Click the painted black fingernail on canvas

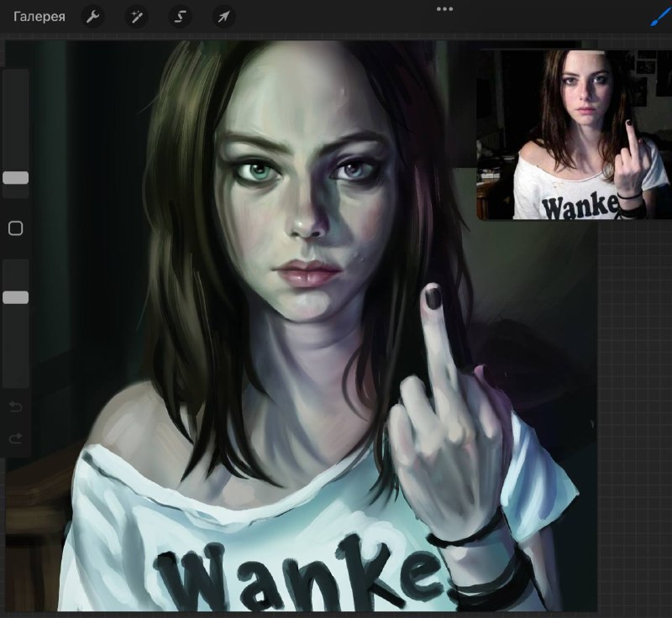point(432,296)
